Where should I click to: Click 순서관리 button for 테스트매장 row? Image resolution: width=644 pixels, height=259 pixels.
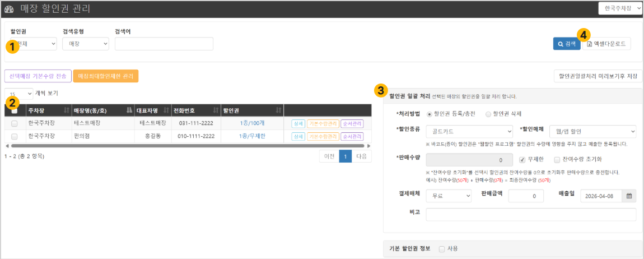pyautogui.click(x=352, y=123)
